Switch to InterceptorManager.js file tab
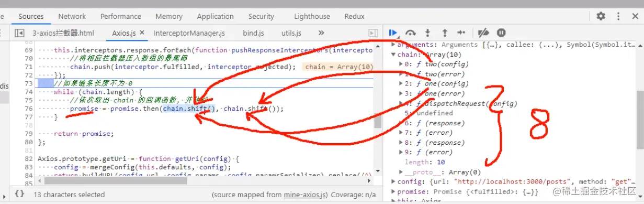644x204 pixels. point(189,33)
